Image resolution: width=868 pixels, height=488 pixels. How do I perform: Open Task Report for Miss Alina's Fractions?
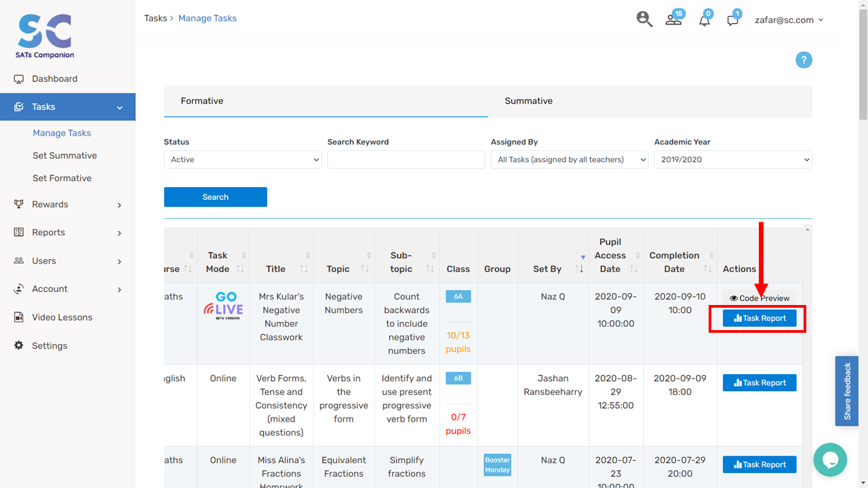pyautogui.click(x=759, y=464)
